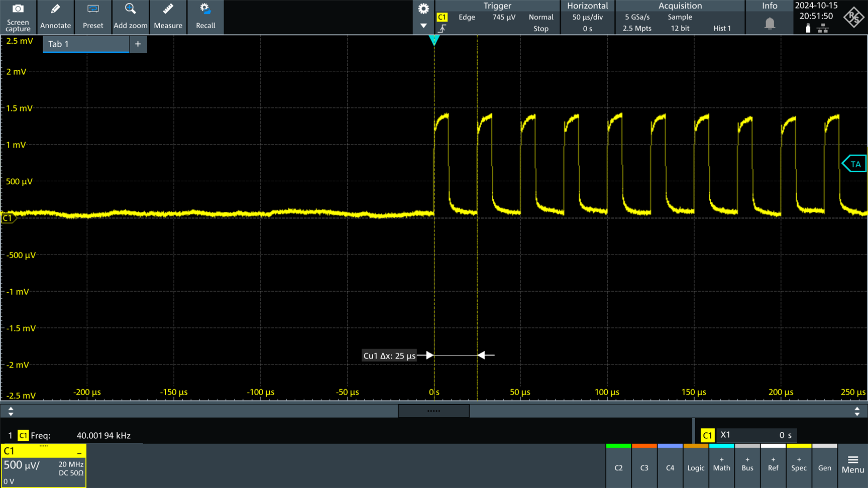Click the date and time display
Screen dimensions: 868x488
(816, 11)
